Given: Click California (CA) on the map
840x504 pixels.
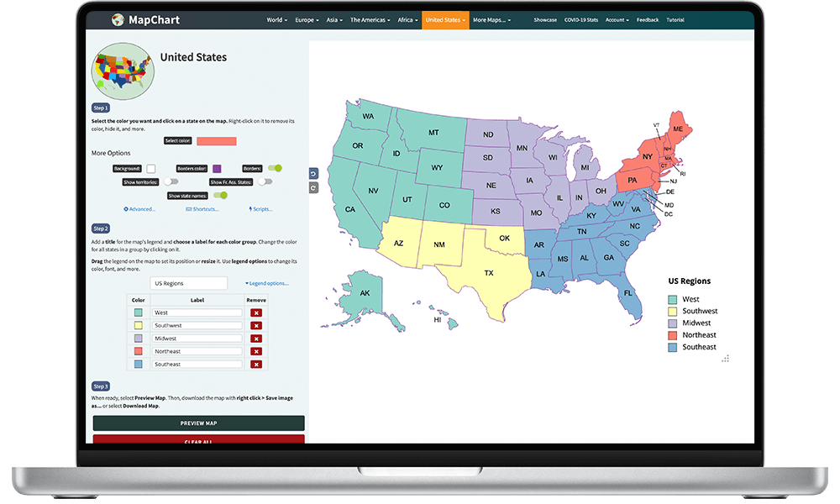Looking at the screenshot, I should click(x=349, y=209).
